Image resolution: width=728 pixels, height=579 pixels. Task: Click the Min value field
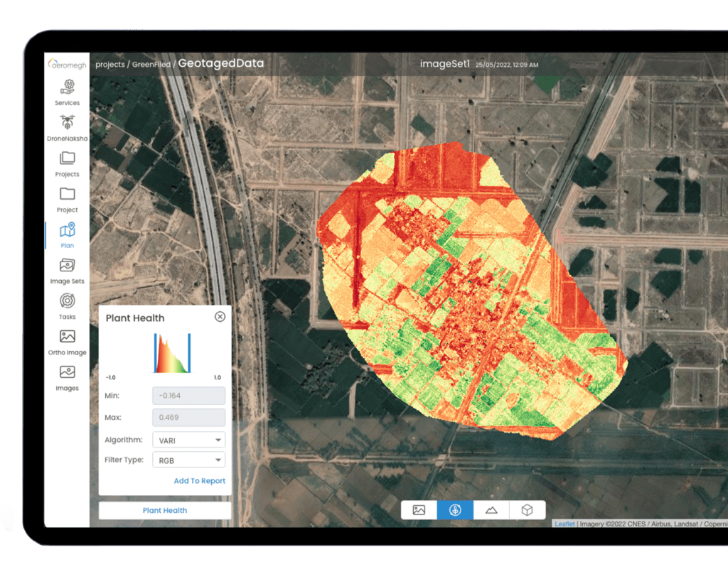coord(189,396)
